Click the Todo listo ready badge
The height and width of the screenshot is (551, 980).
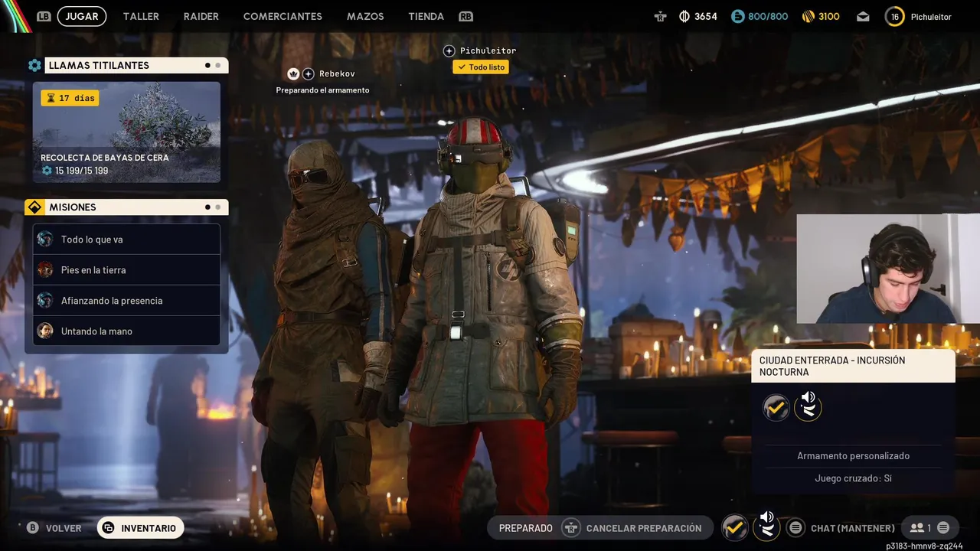click(x=481, y=67)
